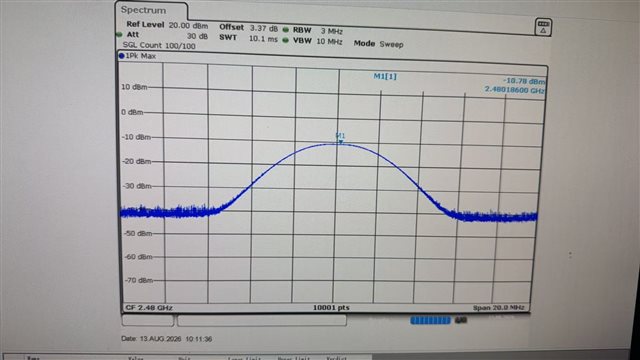Select the 1Pk Max trace indicator dot
This screenshot has width=640, height=360.
121,56
